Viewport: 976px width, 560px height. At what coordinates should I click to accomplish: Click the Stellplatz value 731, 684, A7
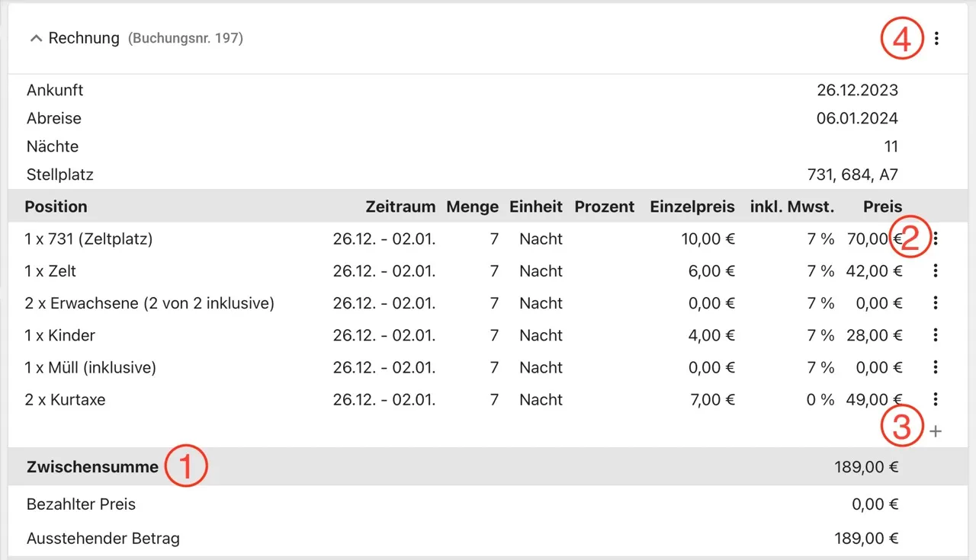[852, 174]
